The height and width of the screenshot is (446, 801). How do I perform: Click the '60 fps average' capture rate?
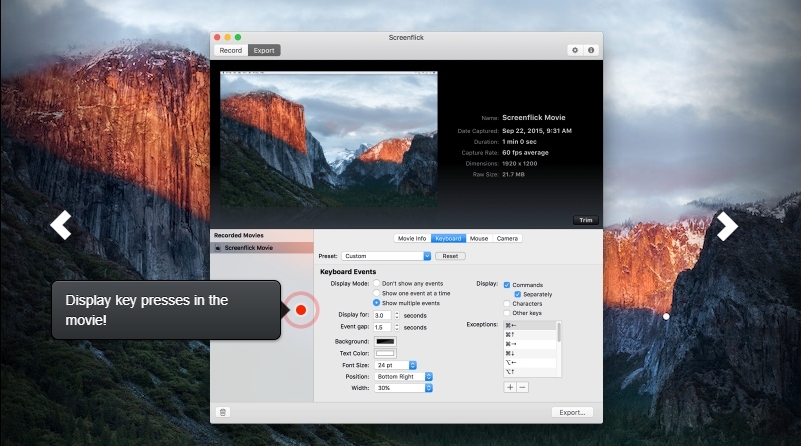[x=525, y=153]
